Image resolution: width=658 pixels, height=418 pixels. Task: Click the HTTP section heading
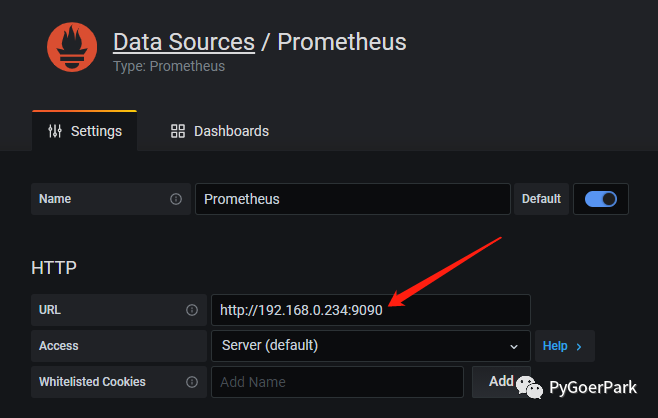54,268
